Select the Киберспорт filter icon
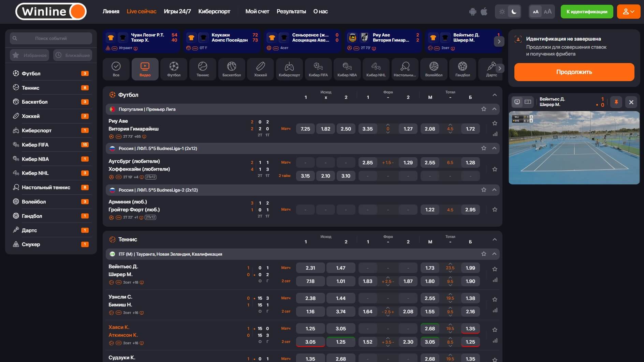This screenshot has width=644, height=362. (289, 69)
